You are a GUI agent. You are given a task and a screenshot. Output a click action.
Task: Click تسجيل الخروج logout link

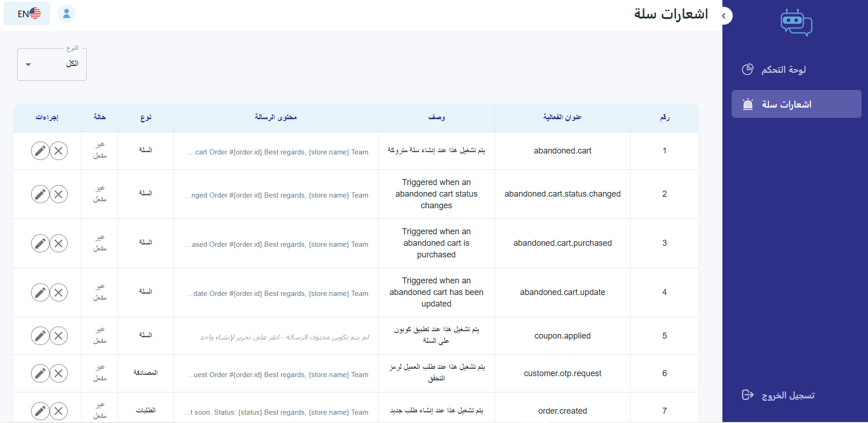tap(779, 395)
